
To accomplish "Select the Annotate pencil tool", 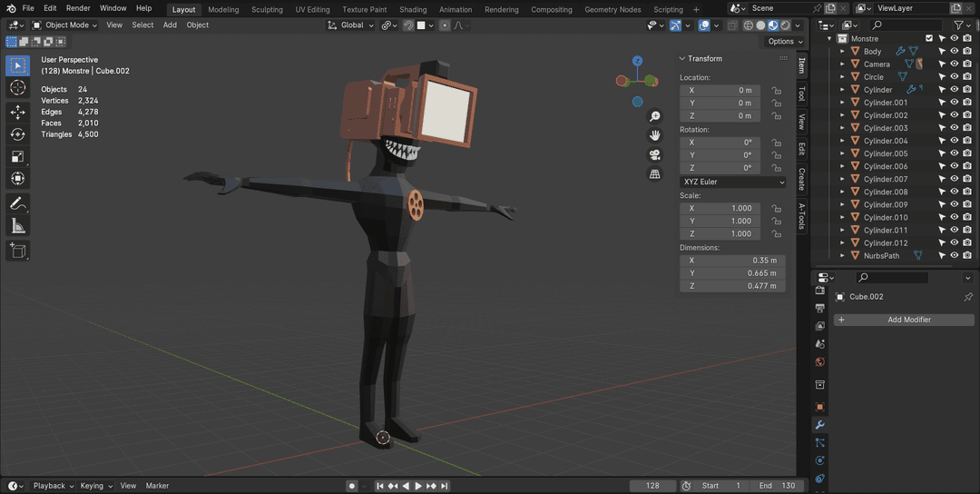I will click(17, 203).
